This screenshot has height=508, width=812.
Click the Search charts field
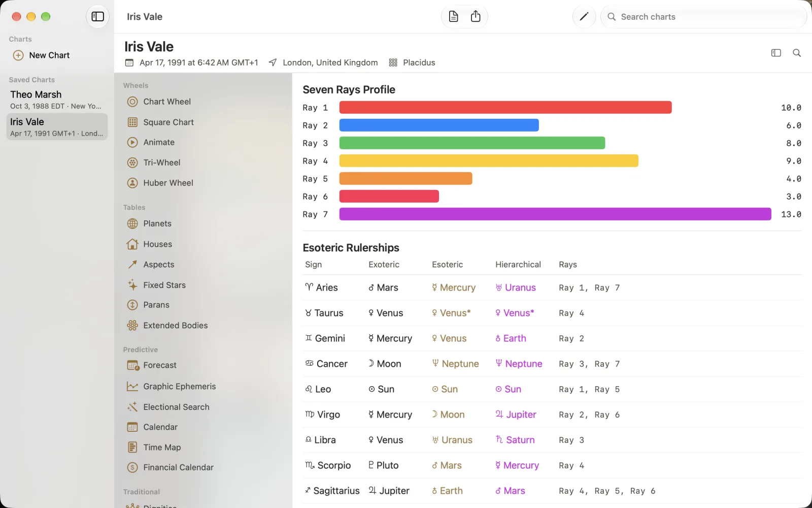[x=703, y=17]
